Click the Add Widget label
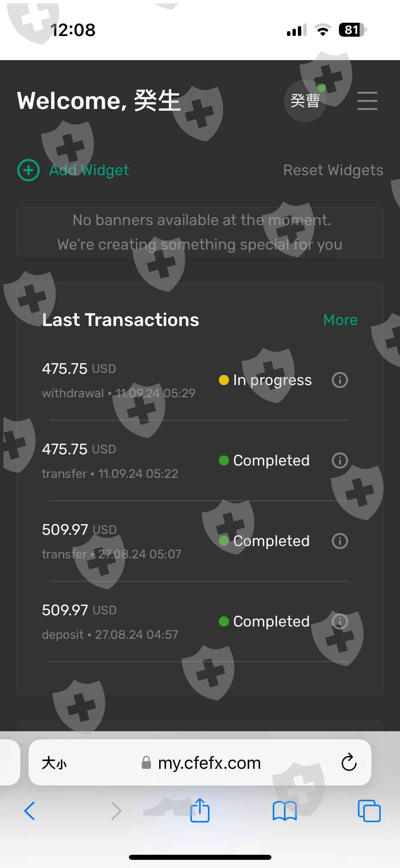This screenshot has width=400, height=868. [89, 170]
